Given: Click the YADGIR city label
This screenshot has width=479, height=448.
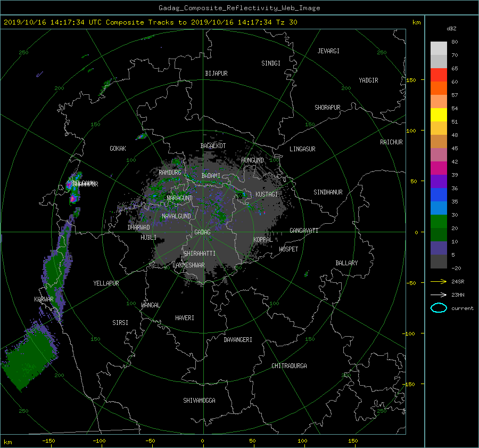Looking at the screenshot, I should pos(368,80).
